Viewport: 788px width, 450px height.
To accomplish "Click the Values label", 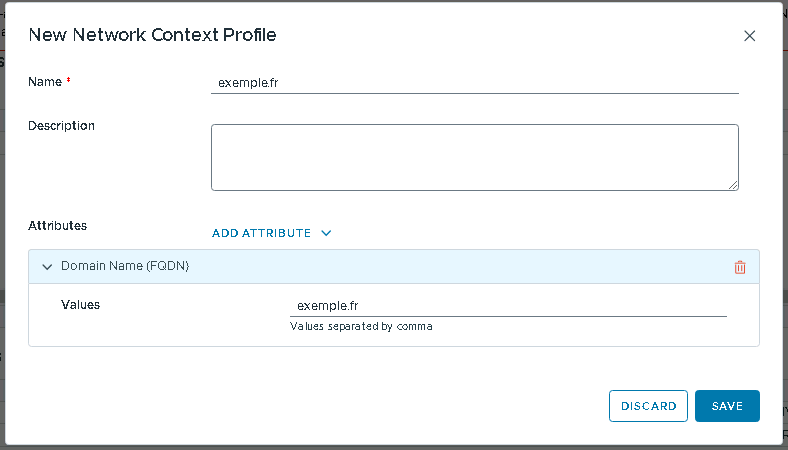I will [80, 304].
